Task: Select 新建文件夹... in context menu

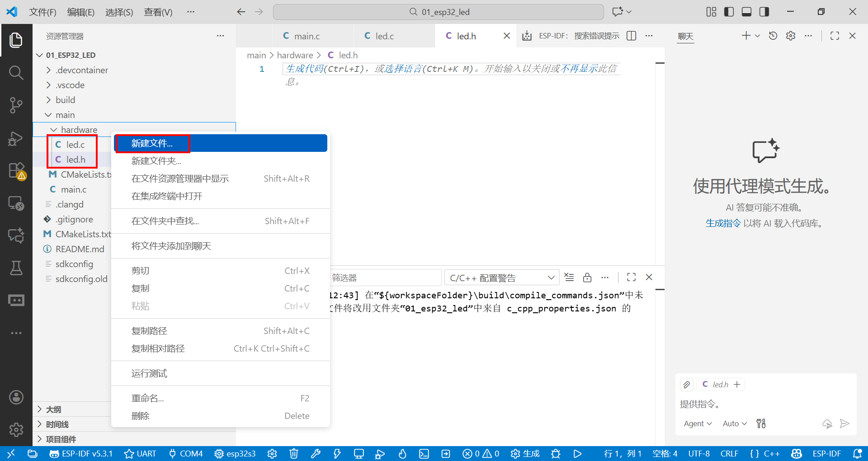Action: click(x=221, y=161)
